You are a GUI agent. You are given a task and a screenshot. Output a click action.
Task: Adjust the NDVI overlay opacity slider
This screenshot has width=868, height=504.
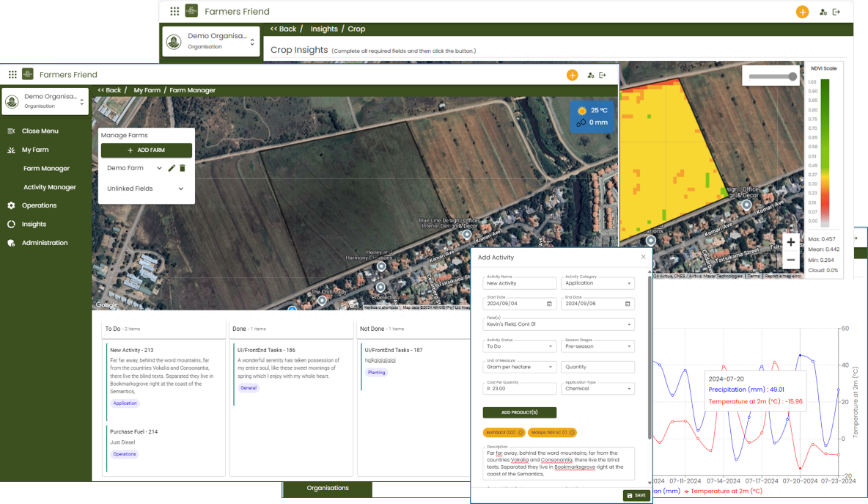[x=773, y=76]
